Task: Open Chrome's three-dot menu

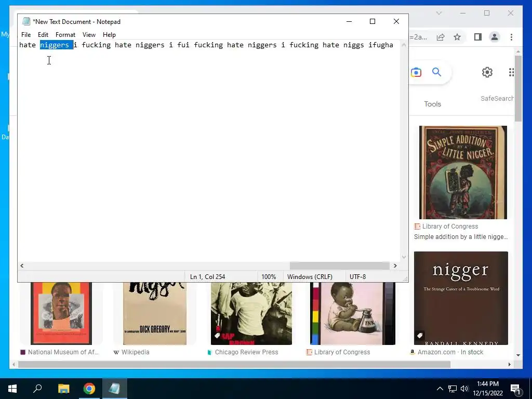Action: (511, 37)
